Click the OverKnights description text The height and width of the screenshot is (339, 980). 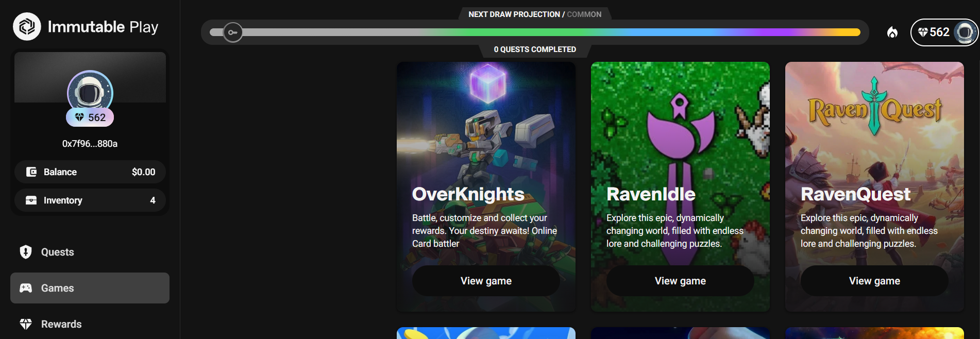pyautogui.click(x=484, y=231)
